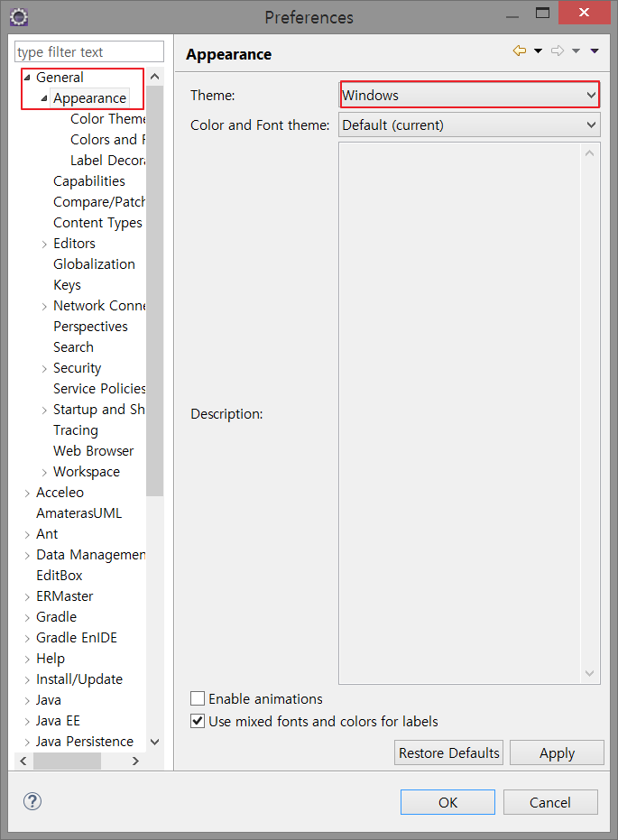Expand the Data Management node

coord(27,556)
